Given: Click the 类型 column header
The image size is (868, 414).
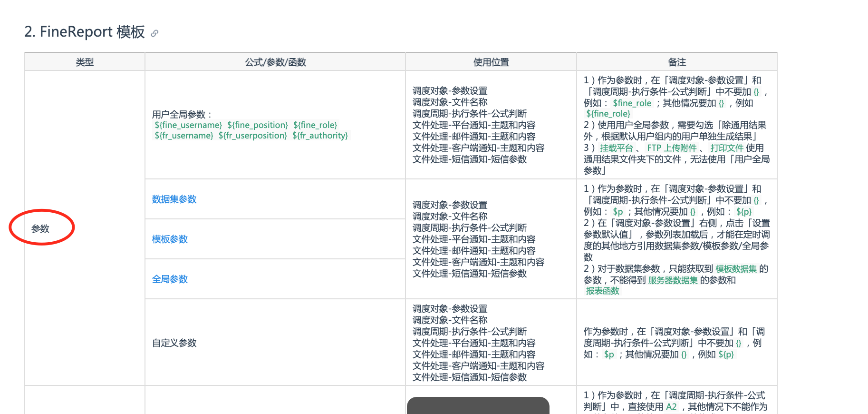Looking at the screenshot, I should (x=85, y=62).
